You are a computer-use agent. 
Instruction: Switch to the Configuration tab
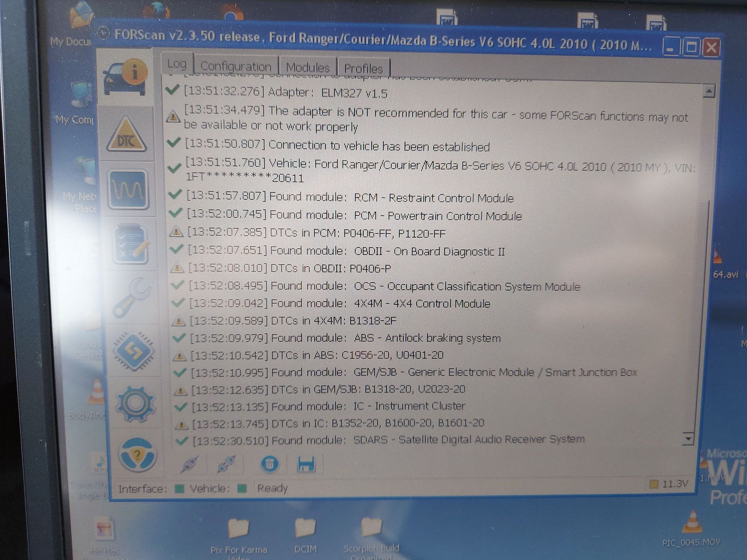(x=236, y=66)
